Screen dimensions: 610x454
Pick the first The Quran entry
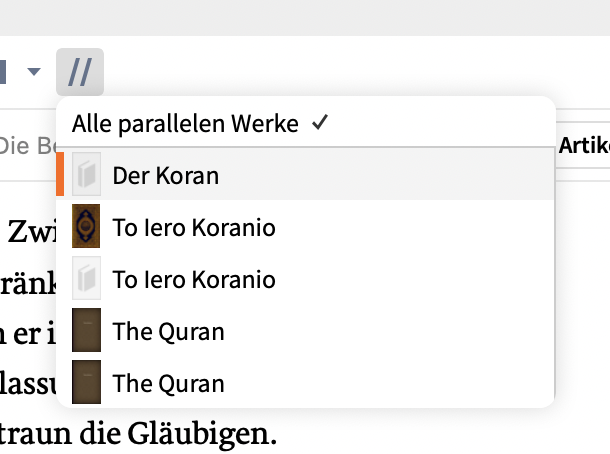pyautogui.click(x=305, y=330)
